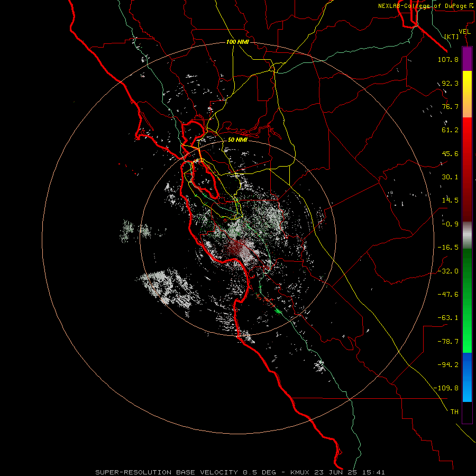Select the -16.5 legend value
This screenshot has height=476, width=476.
click(x=448, y=248)
